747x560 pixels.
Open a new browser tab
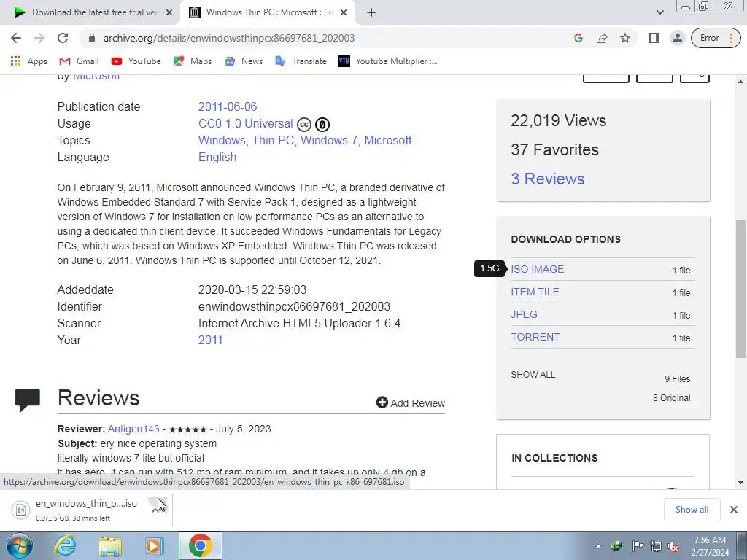point(371,12)
